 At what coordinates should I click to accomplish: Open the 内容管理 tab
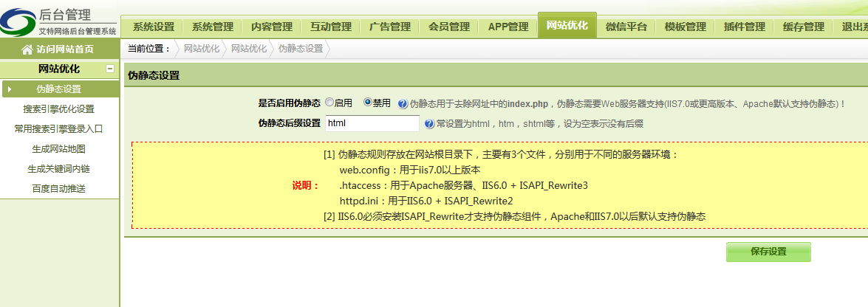coord(272,27)
